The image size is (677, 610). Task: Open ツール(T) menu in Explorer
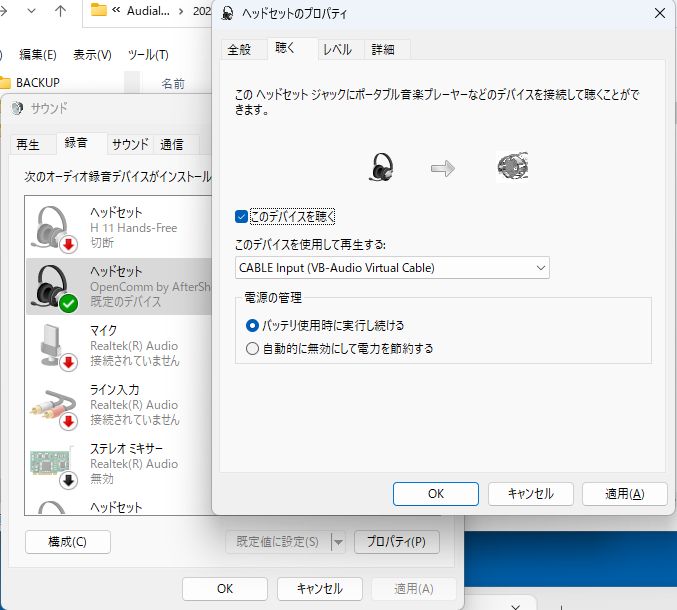tap(148, 55)
